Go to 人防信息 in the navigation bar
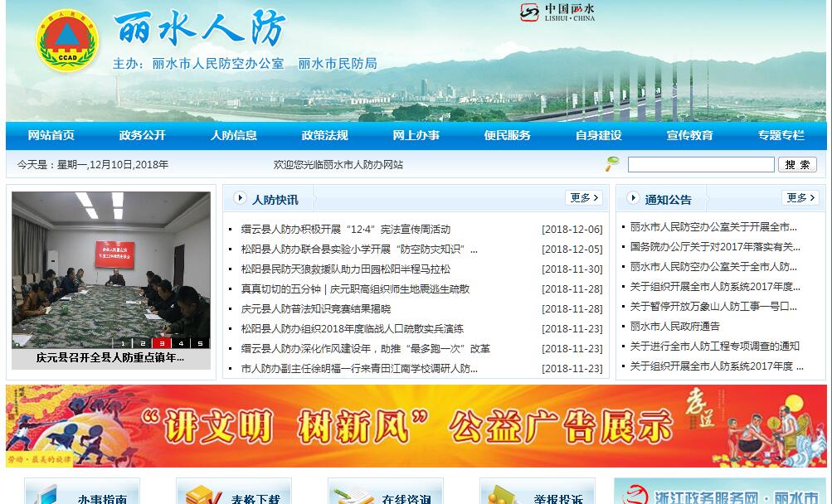Image resolution: width=832 pixels, height=504 pixels. pyautogui.click(x=233, y=135)
